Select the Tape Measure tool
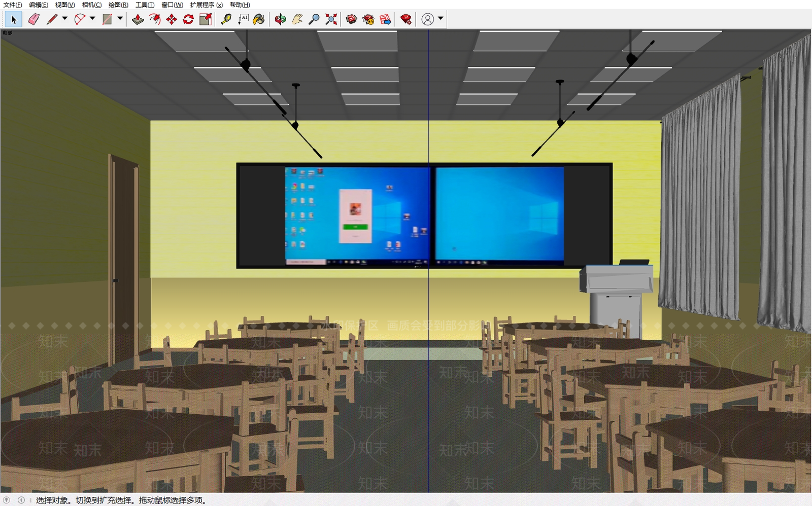The height and width of the screenshot is (506, 812). 226,19
